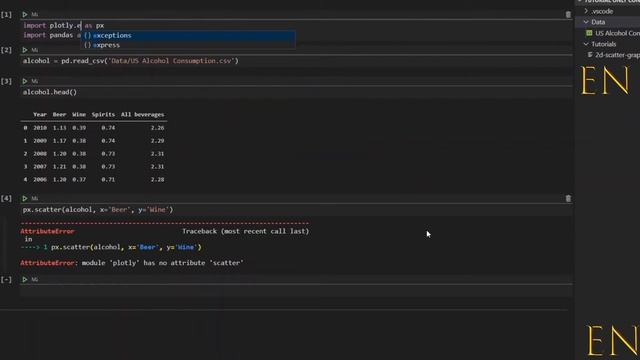Click the markdown toggle beside cell 1 run button
Image resolution: width=640 pixels, height=360 pixels.
pyautogui.click(x=35, y=15)
